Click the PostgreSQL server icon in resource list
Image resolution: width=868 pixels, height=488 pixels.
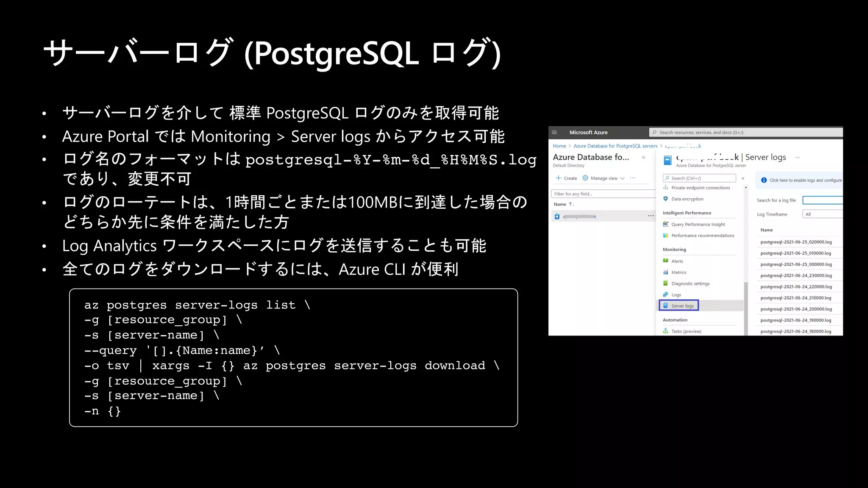pos(557,216)
